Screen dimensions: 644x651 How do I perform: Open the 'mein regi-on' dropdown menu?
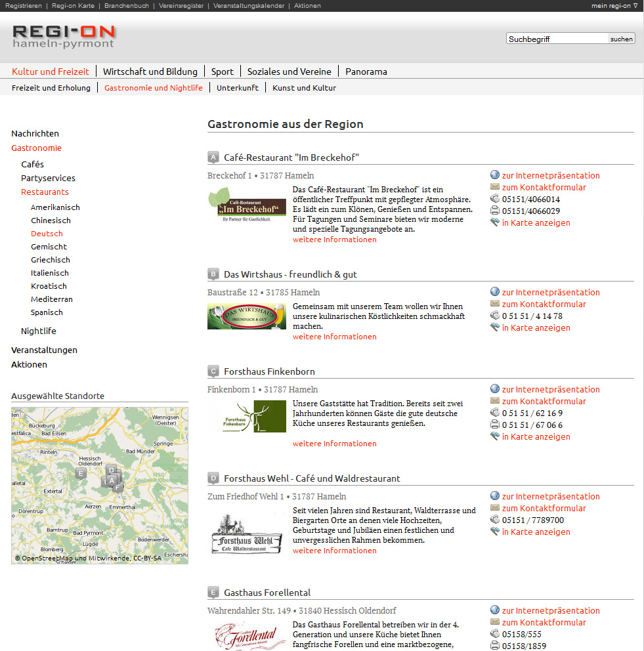click(614, 6)
